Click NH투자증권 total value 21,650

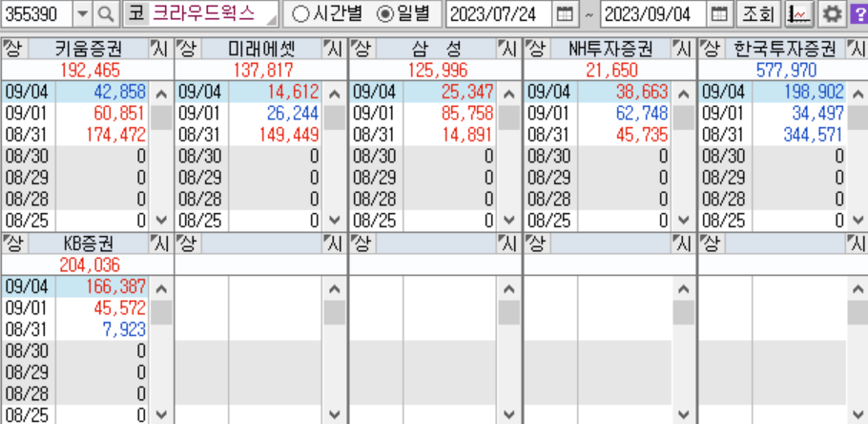(x=611, y=70)
